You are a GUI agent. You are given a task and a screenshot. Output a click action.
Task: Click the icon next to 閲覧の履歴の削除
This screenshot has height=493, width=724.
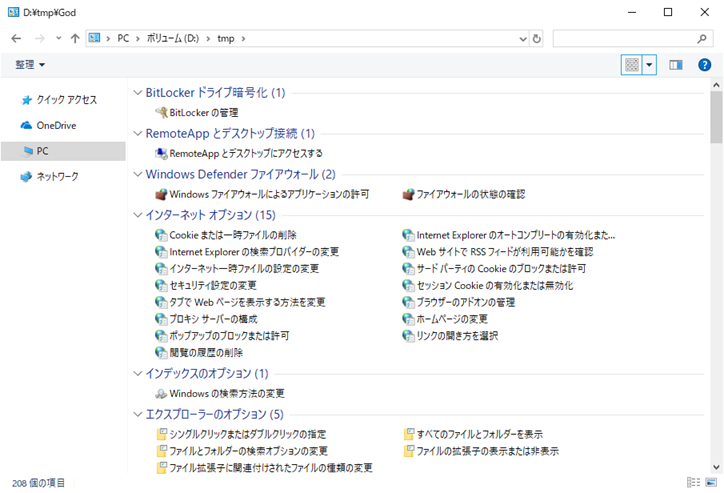[x=161, y=353]
